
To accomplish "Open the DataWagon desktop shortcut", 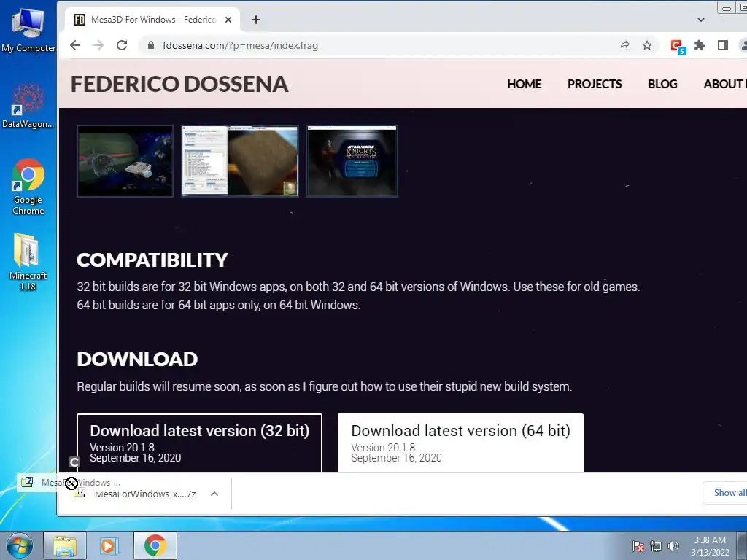I will tap(28, 106).
